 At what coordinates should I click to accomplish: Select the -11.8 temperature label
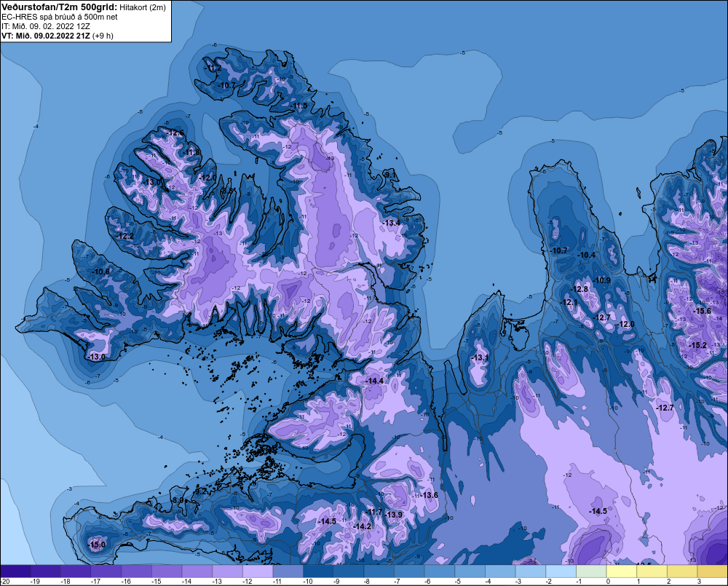point(191,152)
